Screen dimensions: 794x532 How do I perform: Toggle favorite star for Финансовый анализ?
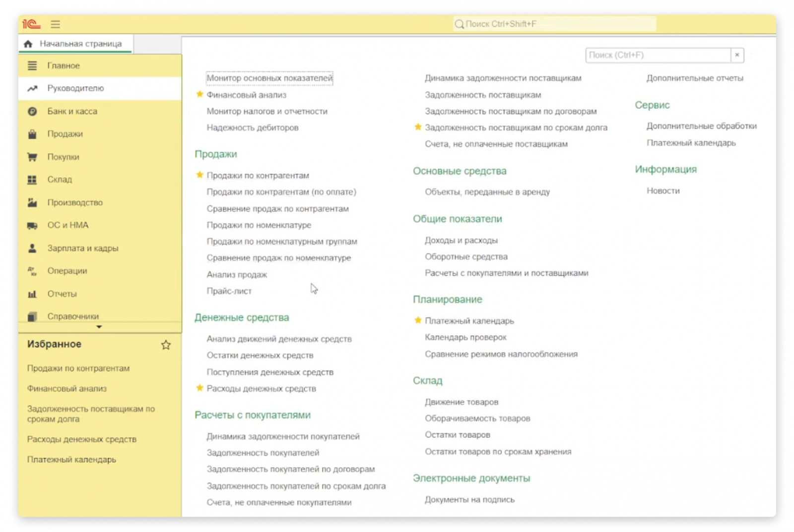[x=199, y=94]
